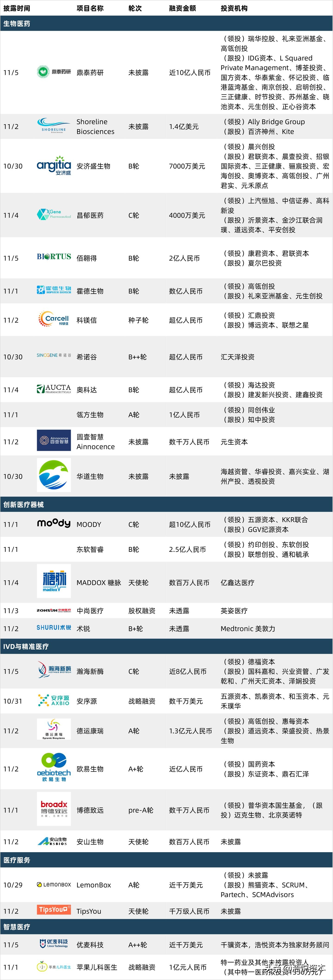Click the angitia 安济盛 logo

(x=54, y=166)
